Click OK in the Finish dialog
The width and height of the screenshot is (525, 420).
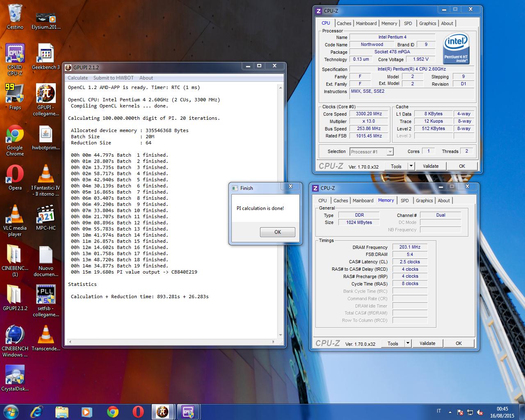click(x=278, y=232)
